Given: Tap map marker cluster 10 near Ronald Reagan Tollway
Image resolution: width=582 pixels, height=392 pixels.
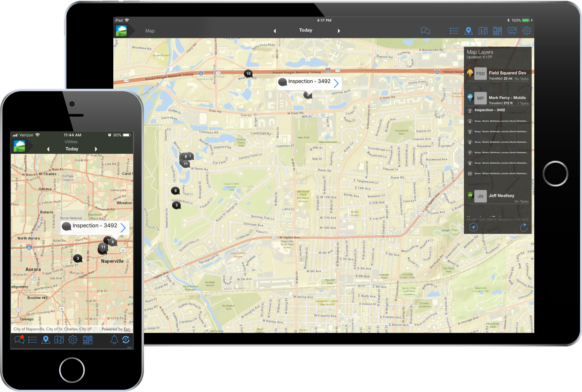Looking at the screenshot, I should click(x=248, y=73).
